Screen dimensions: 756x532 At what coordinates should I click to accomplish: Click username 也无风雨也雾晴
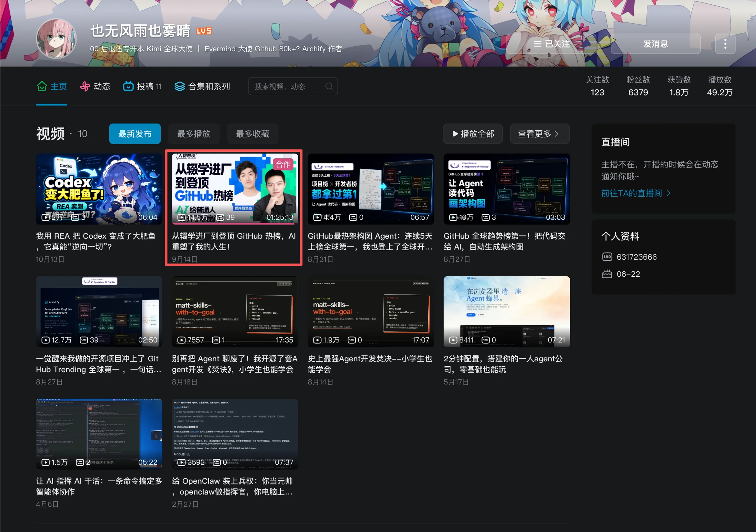(140, 31)
